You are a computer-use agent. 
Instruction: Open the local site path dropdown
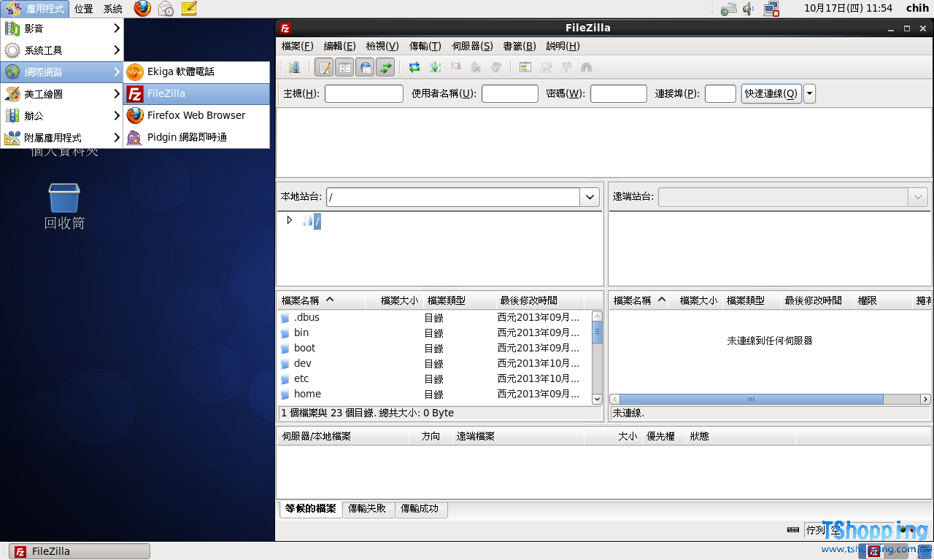(590, 197)
